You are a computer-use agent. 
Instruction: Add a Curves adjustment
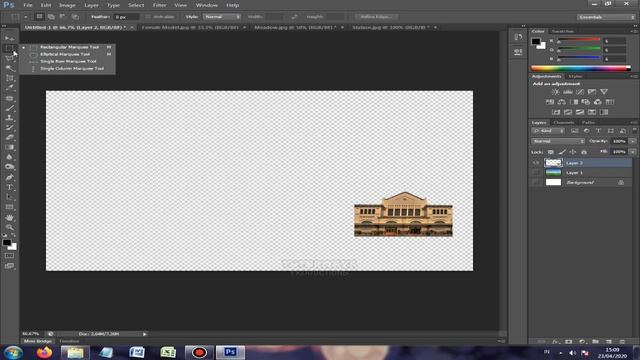[580, 92]
